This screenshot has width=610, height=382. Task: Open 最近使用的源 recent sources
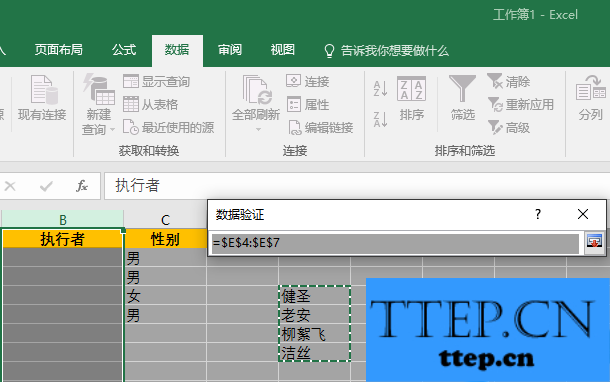point(168,127)
